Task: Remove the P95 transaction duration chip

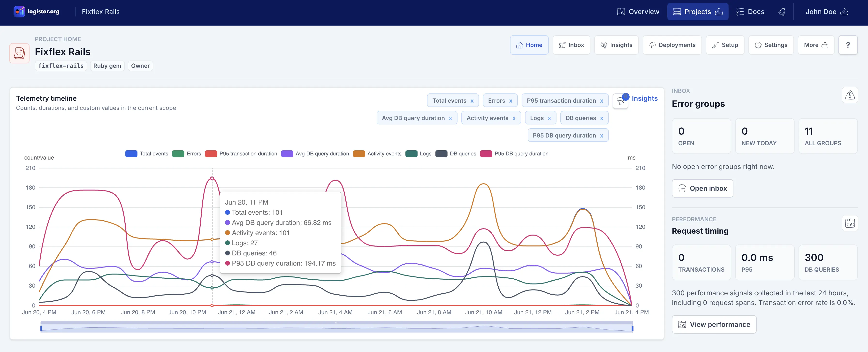Action: tap(602, 101)
